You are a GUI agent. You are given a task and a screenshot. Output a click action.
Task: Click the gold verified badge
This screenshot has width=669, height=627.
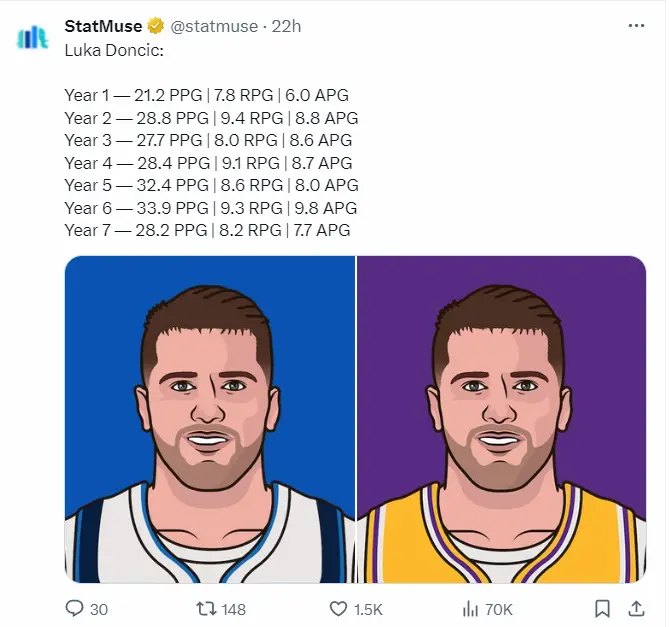[156, 25]
